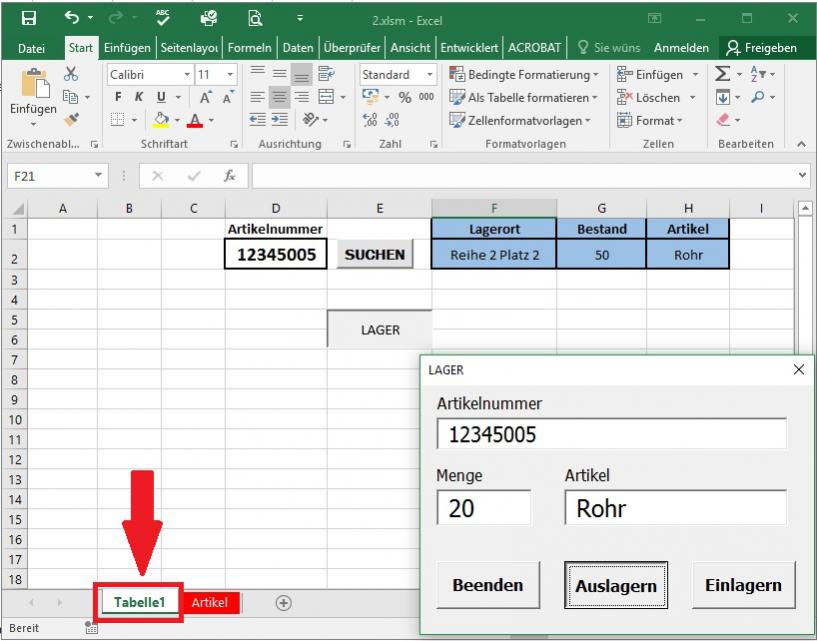Align text right
The width and height of the screenshot is (817, 641).
pos(302,97)
